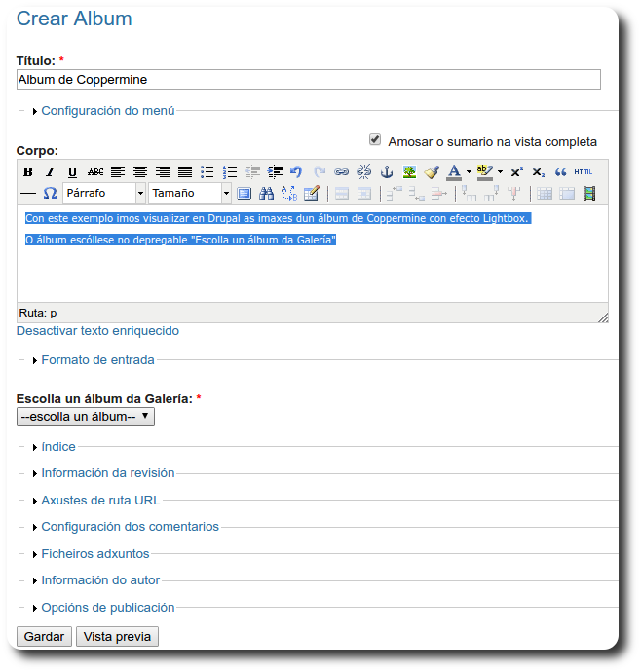Expand the 'Configuración do menú' section
The width and height of the screenshot is (641, 672).
[x=107, y=111]
